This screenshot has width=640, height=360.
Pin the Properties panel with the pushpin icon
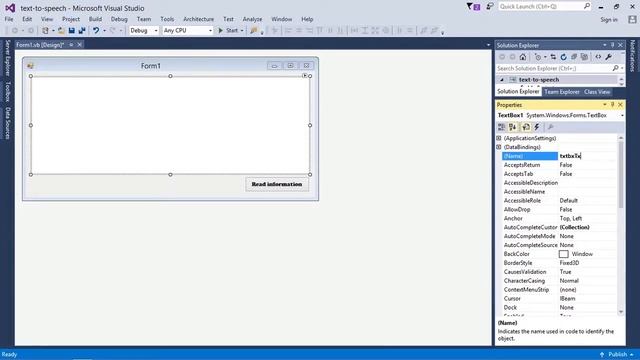pos(612,105)
